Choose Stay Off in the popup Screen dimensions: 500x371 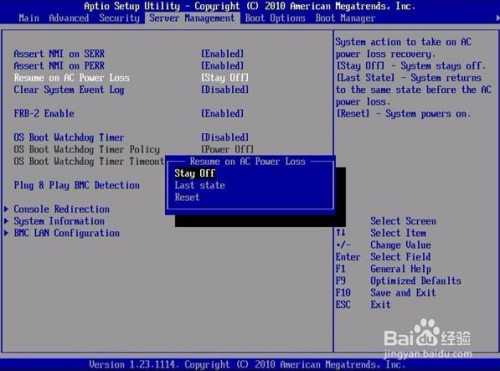tap(195, 173)
